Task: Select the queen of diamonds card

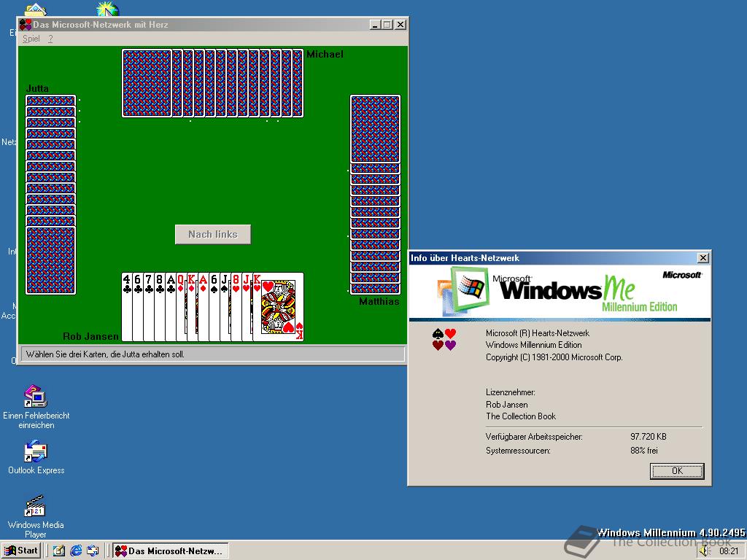Action: pyautogui.click(x=182, y=307)
